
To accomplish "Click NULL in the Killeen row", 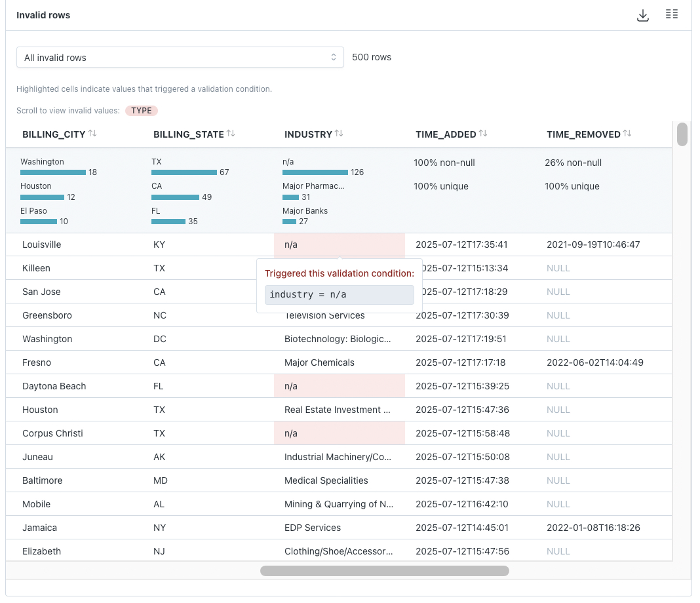I will click(x=558, y=268).
